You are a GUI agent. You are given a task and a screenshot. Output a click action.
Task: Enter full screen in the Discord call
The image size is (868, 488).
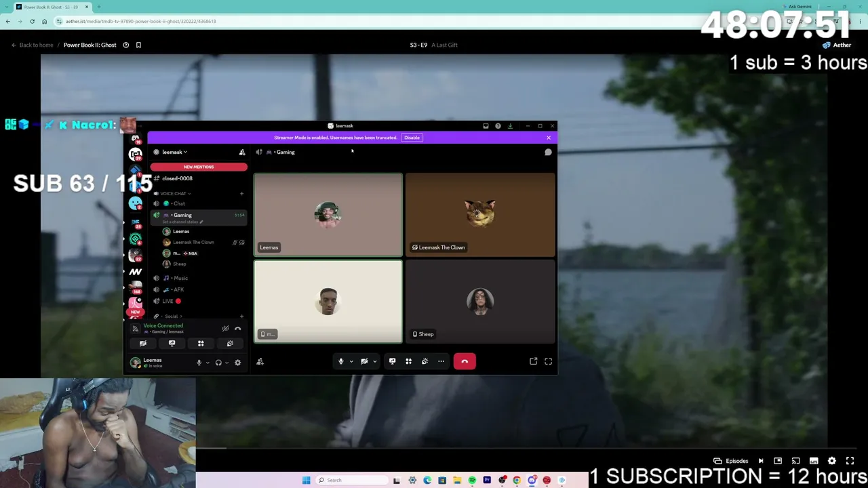[549, 361]
